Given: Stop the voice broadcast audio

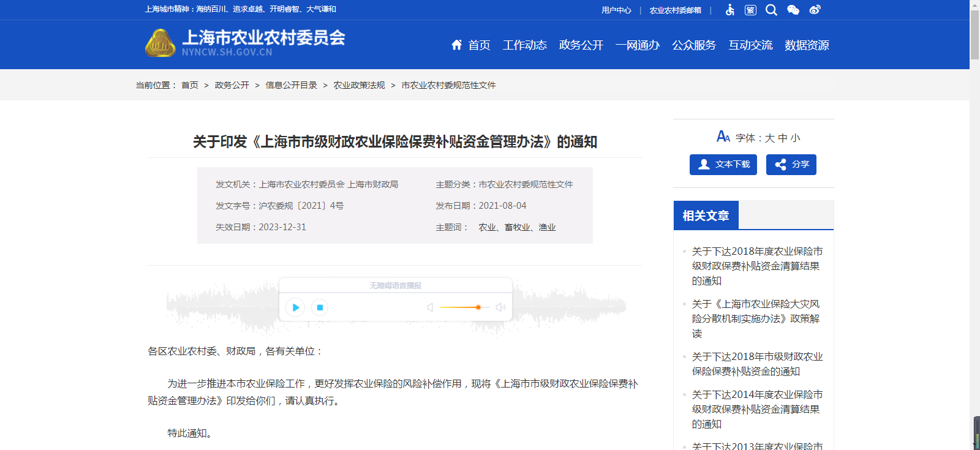Looking at the screenshot, I should (320, 307).
